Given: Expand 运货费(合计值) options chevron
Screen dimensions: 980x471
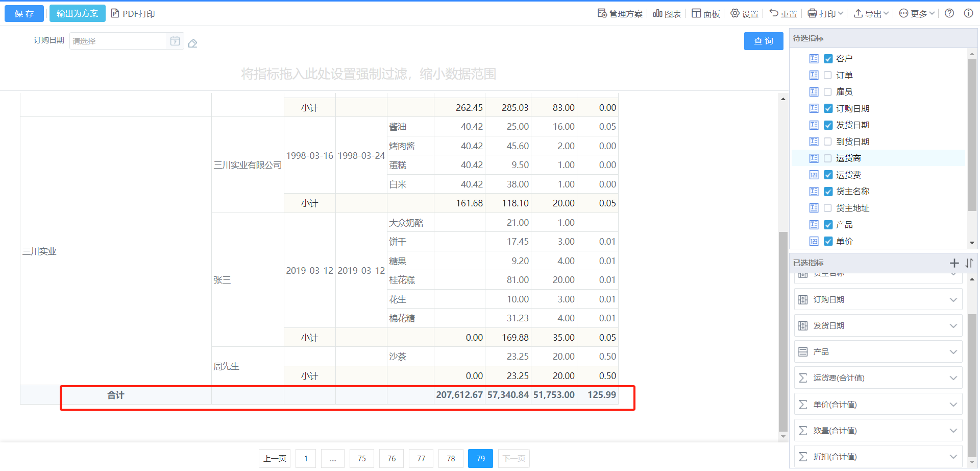Looking at the screenshot, I should point(953,378).
